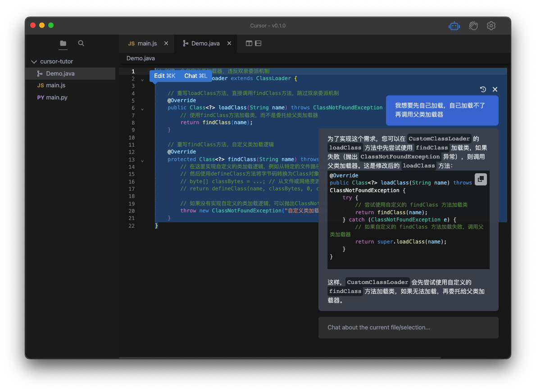The width and height of the screenshot is (536, 392).
Task: Click the Edit ⌘K button
Action: 165,76
